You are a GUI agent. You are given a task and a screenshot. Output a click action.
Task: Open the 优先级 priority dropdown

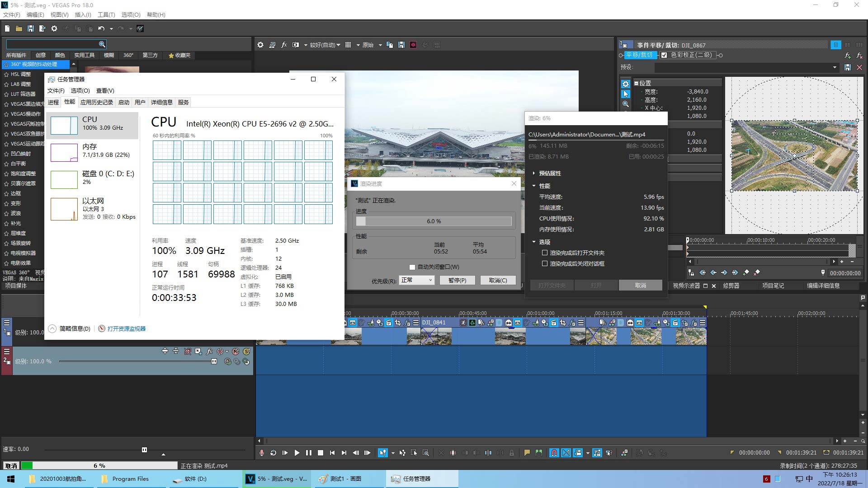416,280
